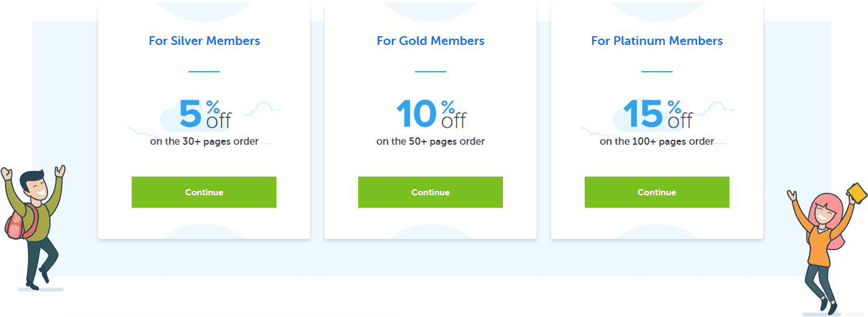Screen dimensions: 868x317
Task: Click Continue under Gold Members offer
Action: pos(431,192)
